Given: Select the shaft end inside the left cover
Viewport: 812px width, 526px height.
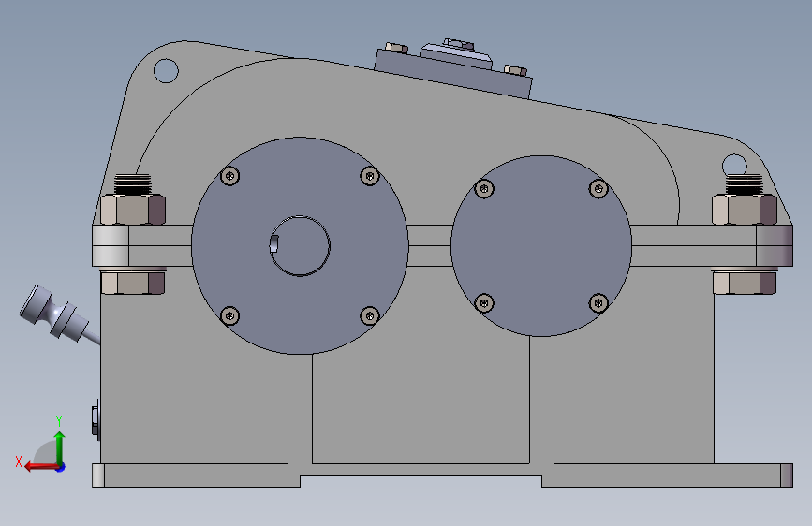Looking at the screenshot, I should [300, 246].
